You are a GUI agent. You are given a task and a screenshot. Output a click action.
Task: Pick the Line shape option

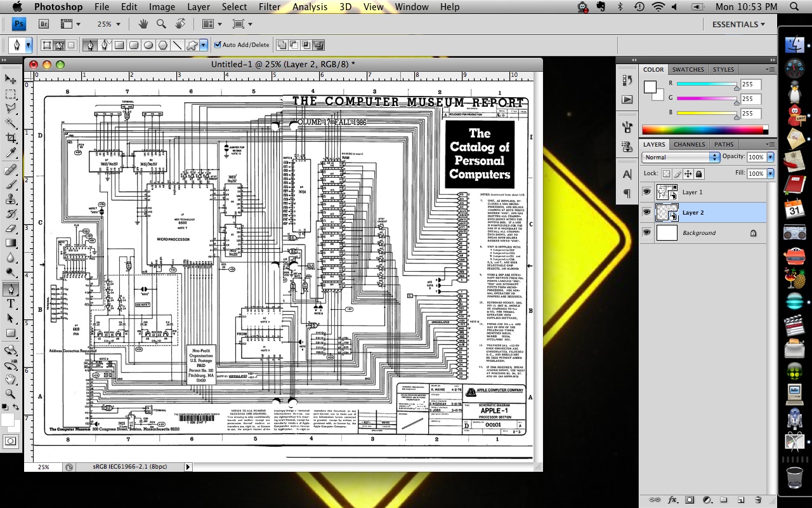point(178,45)
